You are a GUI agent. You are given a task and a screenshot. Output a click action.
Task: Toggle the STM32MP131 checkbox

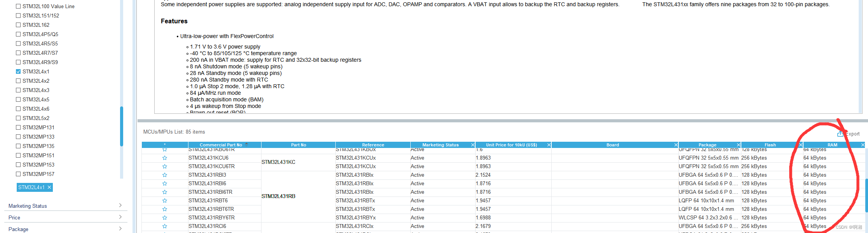click(18, 127)
